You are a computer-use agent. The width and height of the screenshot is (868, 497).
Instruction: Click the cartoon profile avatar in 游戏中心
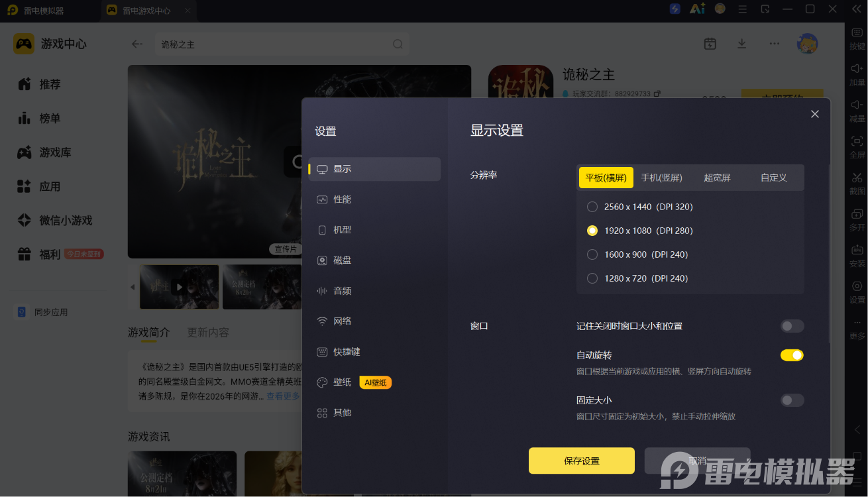coord(807,44)
